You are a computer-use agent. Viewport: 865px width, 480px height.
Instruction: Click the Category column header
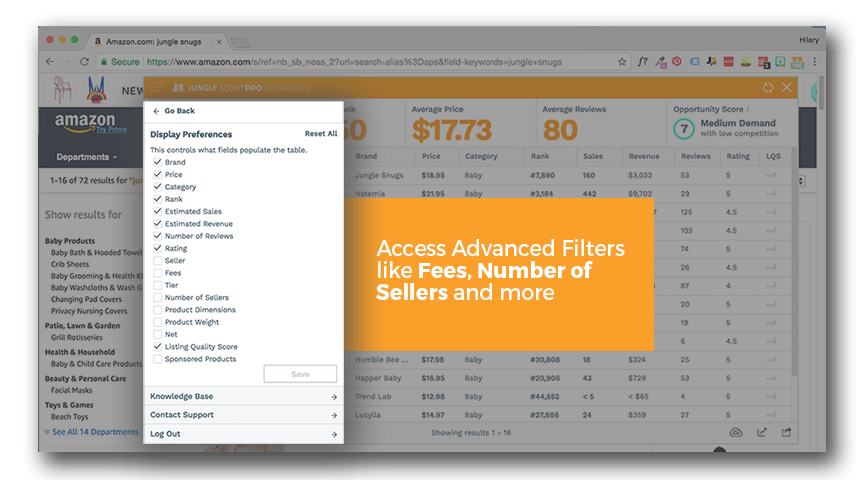coord(481,156)
